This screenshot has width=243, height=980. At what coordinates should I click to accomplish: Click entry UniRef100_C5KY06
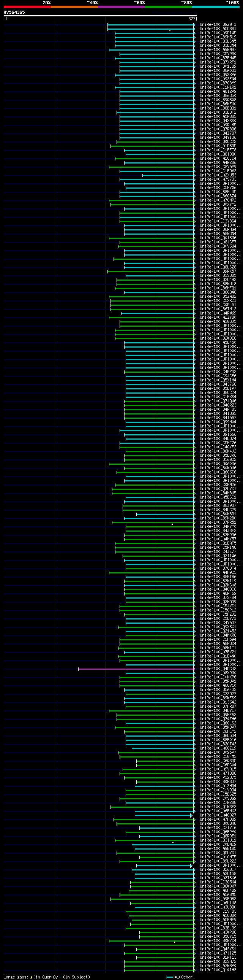[218, 188]
